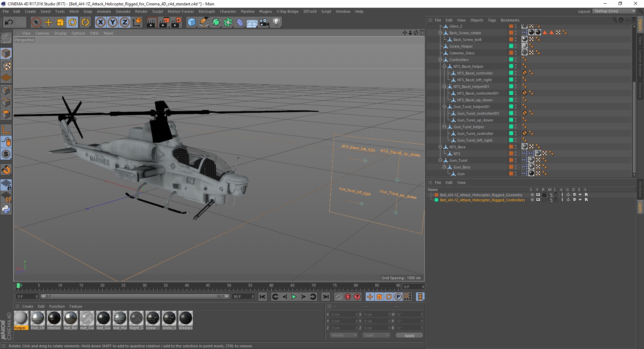Viewport: 644px width, 349px height.
Task: Toggle Y axis lock
Action: tap(113, 22)
